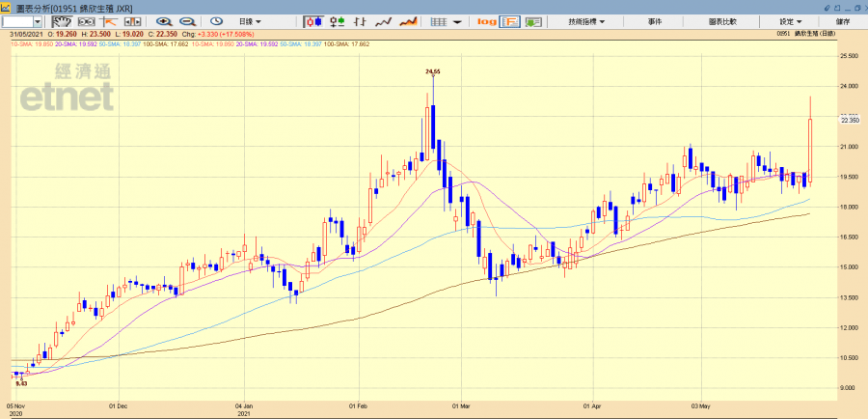Expand the grid layout dropdown arrow
The image size is (868, 419).
point(457,21)
